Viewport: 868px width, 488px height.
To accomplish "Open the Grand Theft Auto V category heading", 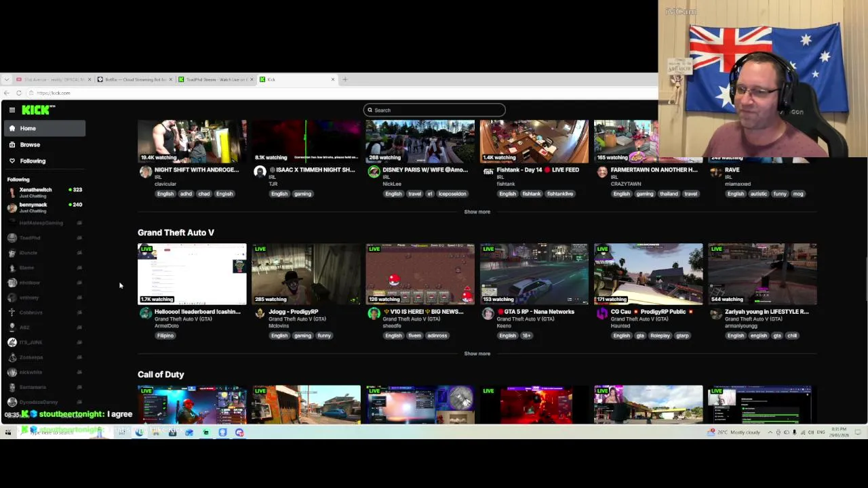I will point(176,232).
